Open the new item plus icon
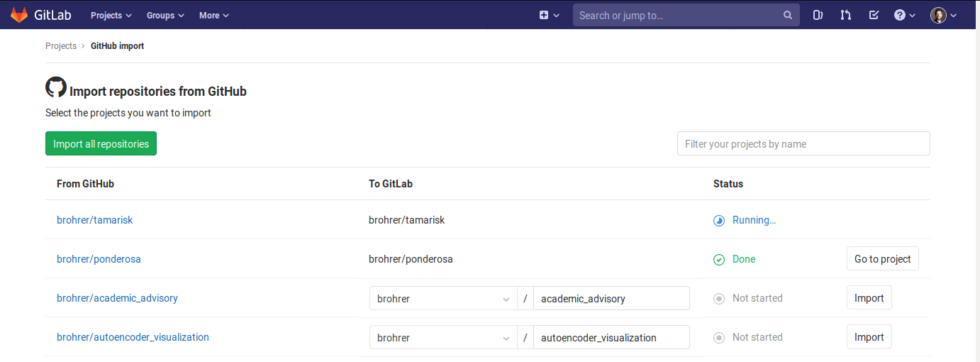Image resolution: width=980 pixels, height=362 pixels. [544, 15]
